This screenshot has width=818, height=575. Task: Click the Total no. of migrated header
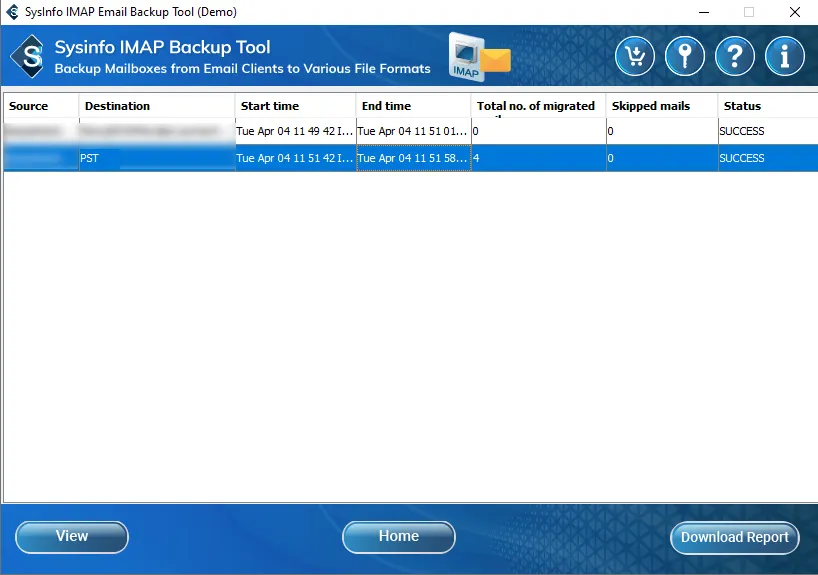click(x=537, y=106)
